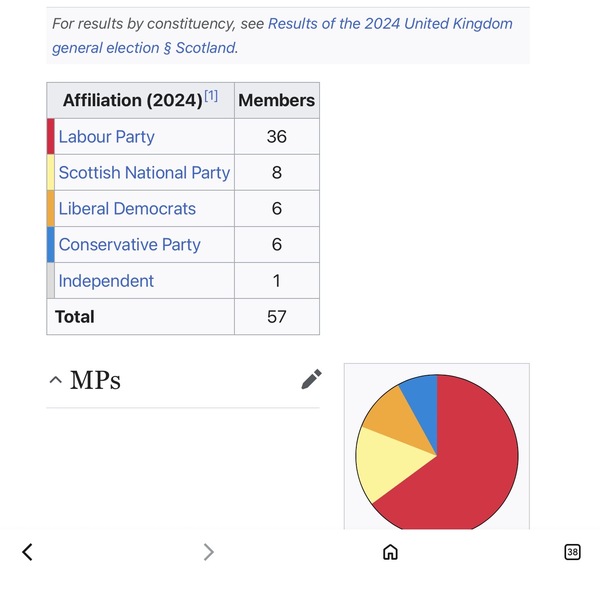Viewport: 600px width, 590px height.
Task: Tap the MPs section heading
Action: click(x=95, y=380)
